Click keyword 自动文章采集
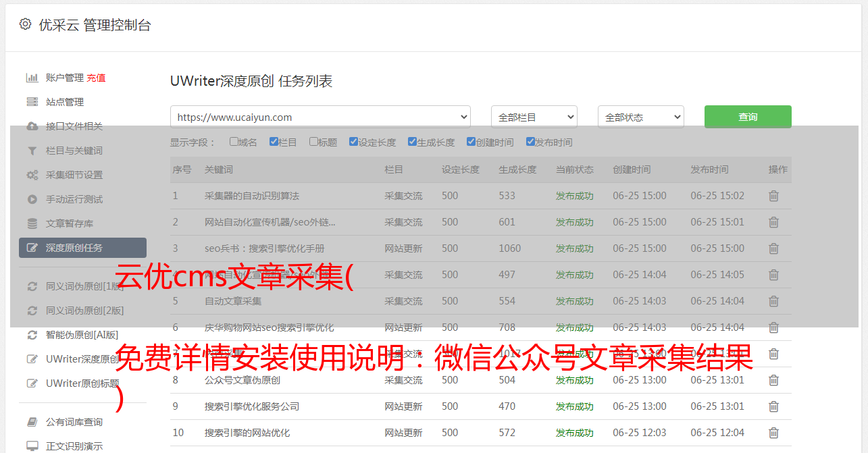 [x=233, y=301]
